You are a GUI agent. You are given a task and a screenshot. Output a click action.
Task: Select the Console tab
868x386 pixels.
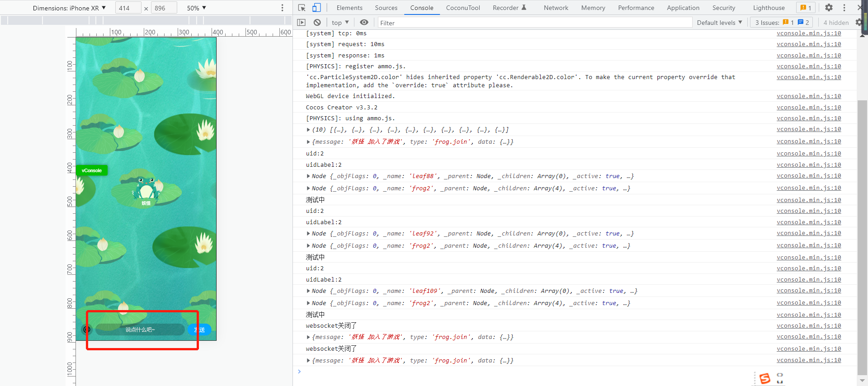pos(422,8)
